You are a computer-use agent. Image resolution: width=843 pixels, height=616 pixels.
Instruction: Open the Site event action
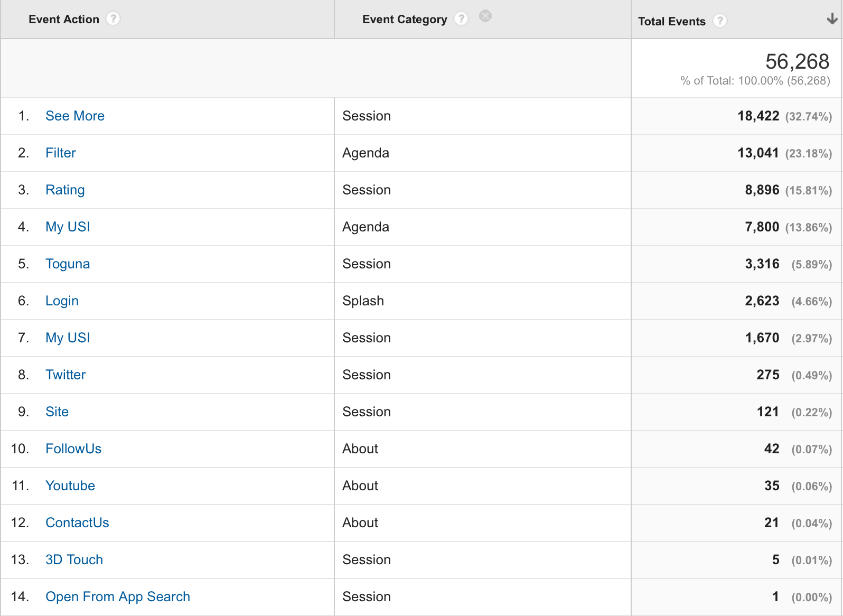(57, 412)
